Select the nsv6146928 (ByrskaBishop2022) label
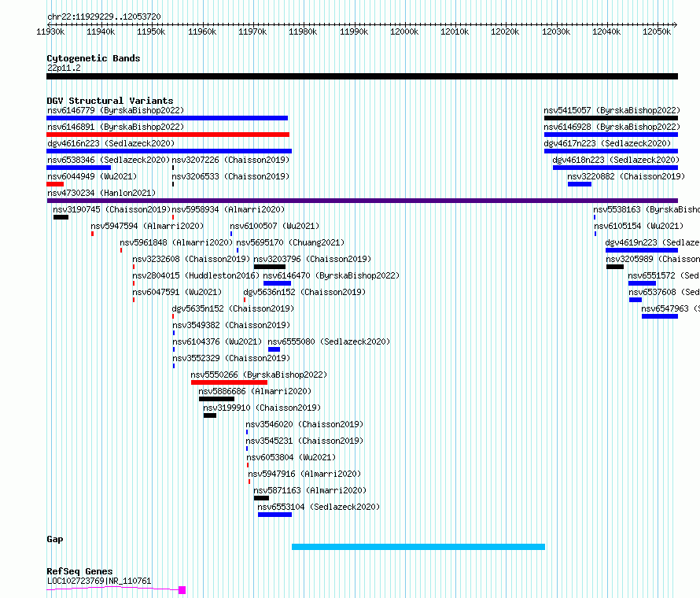 [x=612, y=127]
